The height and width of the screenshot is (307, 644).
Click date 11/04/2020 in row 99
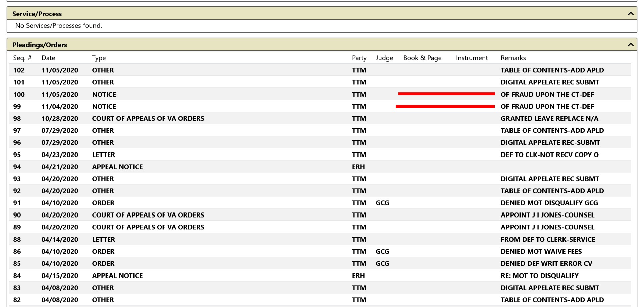60,106
